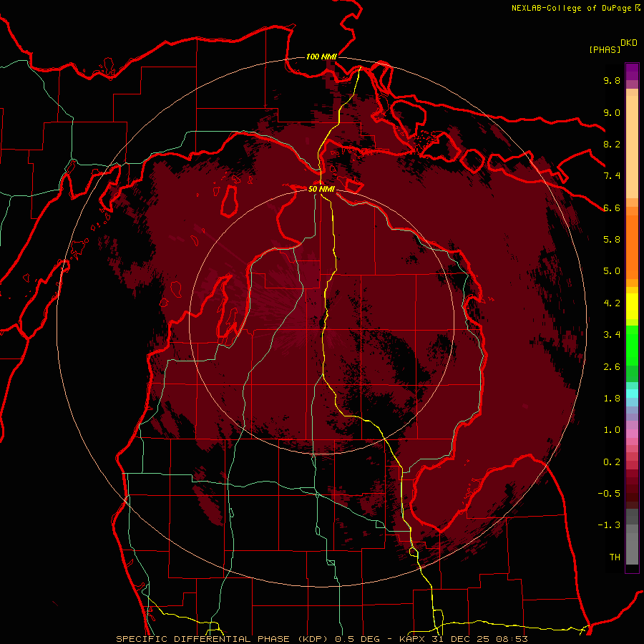Click the cyan color bar segment
The height and width of the screenshot is (644, 644).
coord(632,394)
